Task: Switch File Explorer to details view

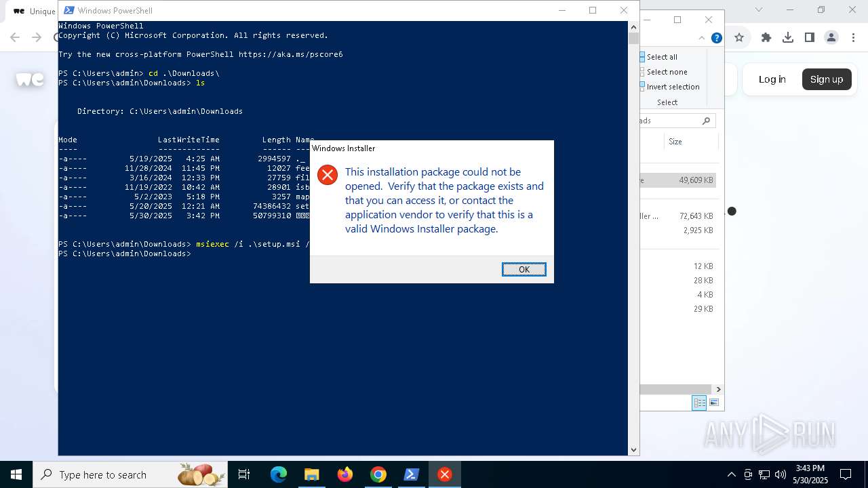Action: 699,403
